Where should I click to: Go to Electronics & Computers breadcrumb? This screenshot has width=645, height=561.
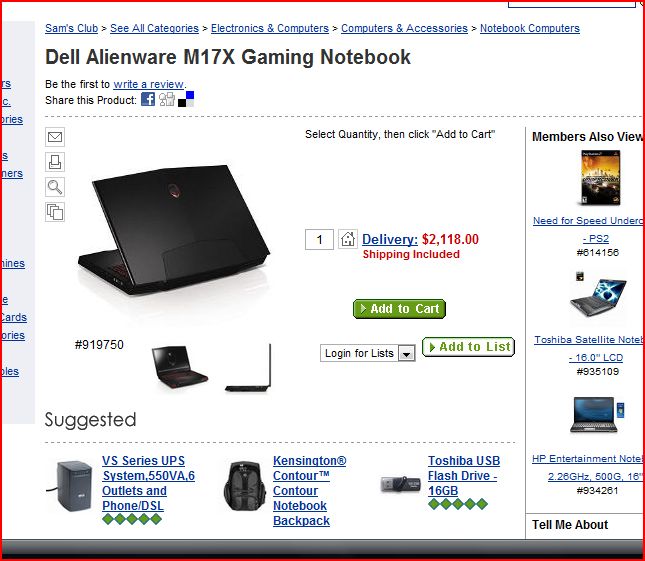coord(270,28)
